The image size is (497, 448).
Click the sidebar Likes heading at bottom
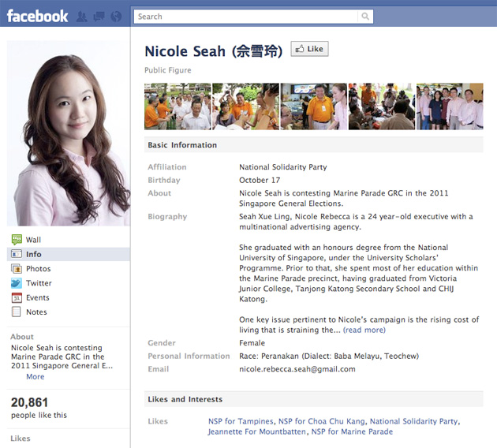point(21,439)
